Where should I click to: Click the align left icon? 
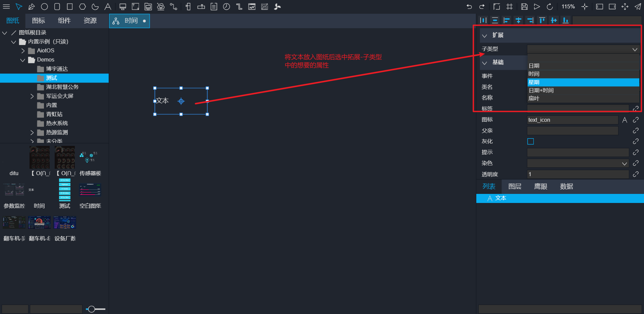click(506, 20)
